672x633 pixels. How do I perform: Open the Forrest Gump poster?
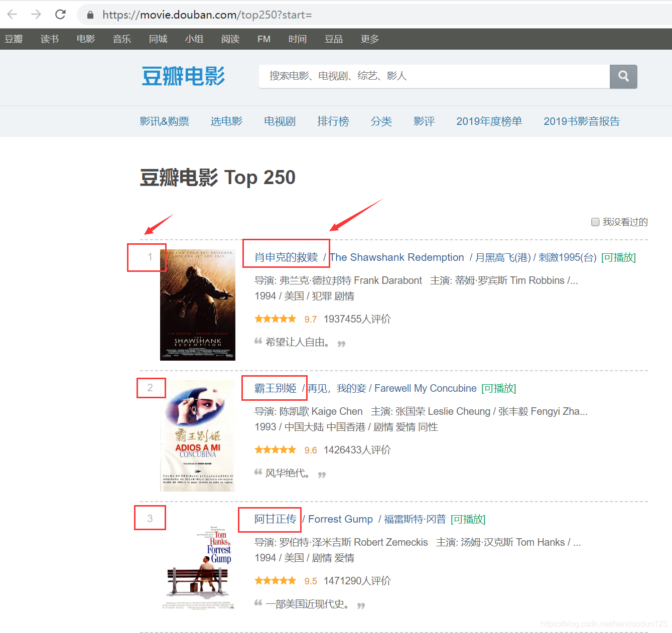pos(198,567)
